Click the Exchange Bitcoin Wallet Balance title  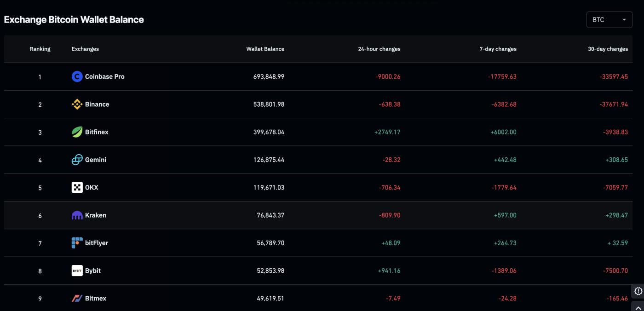click(x=74, y=19)
